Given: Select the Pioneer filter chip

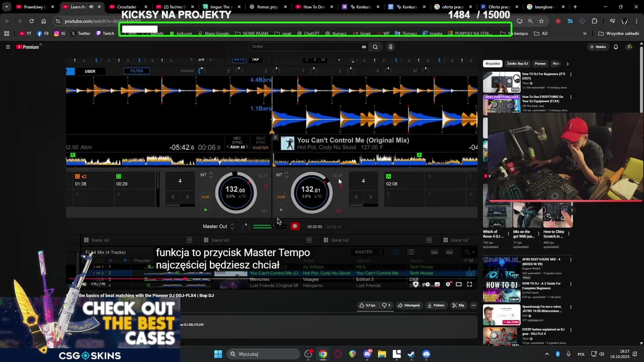Looking at the screenshot, I should coord(540,64).
